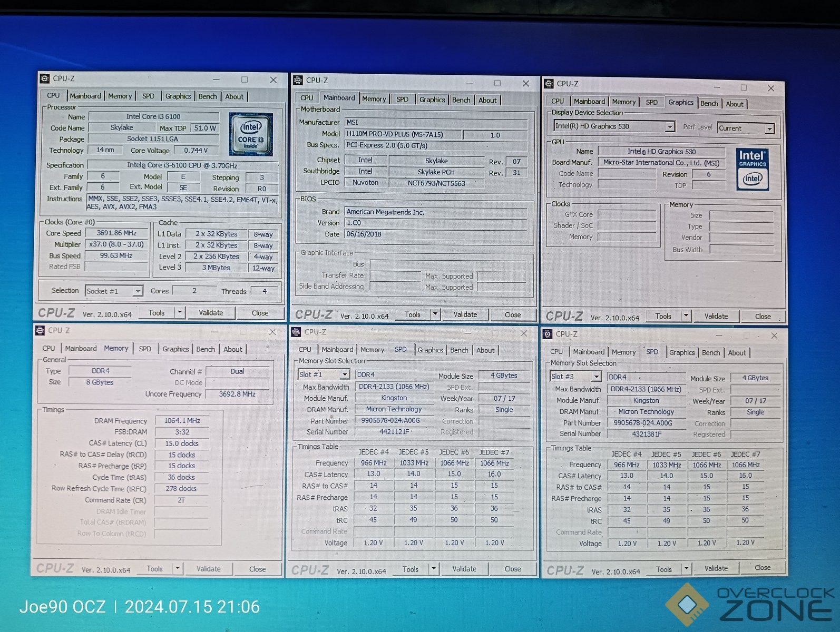The height and width of the screenshot is (632, 840).
Task: Open the Mainboard tab in the Slot #1 window
Action: click(337, 350)
